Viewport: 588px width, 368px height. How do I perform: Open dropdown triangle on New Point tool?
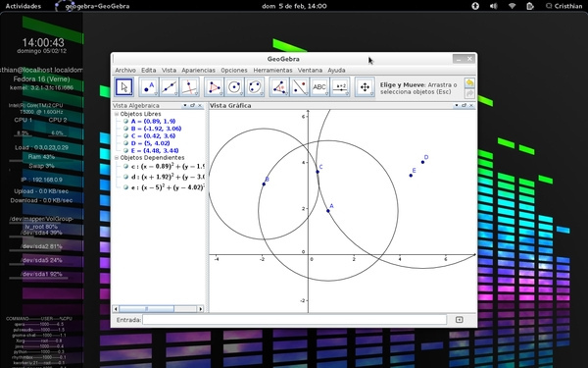coord(156,94)
